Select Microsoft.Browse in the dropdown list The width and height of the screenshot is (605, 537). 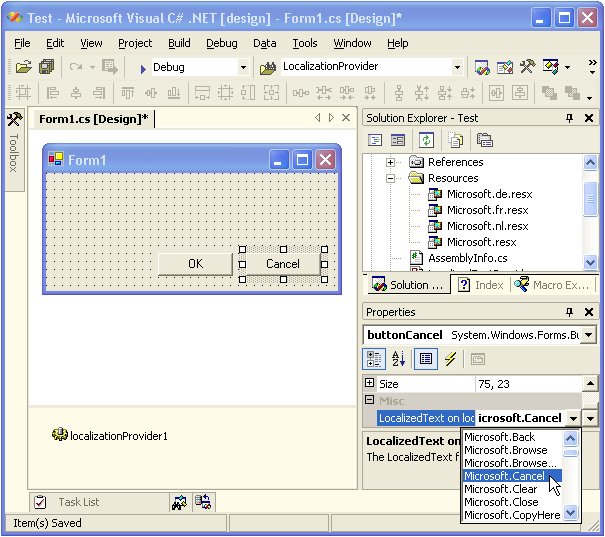[512, 450]
